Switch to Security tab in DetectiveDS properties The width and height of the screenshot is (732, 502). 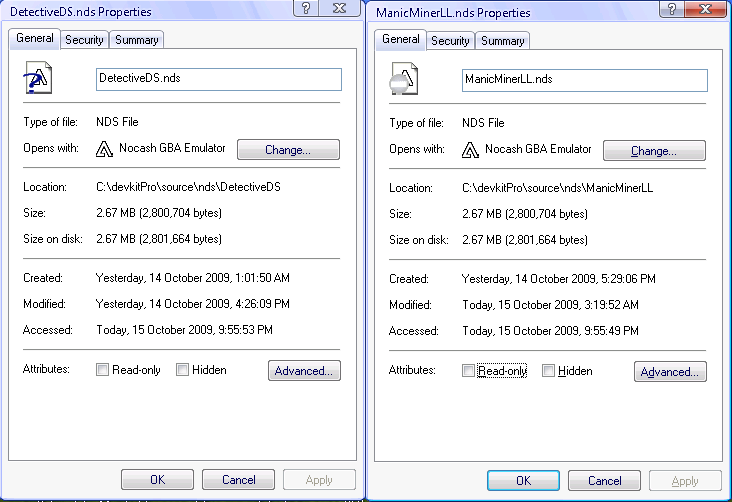tap(84, 40)
